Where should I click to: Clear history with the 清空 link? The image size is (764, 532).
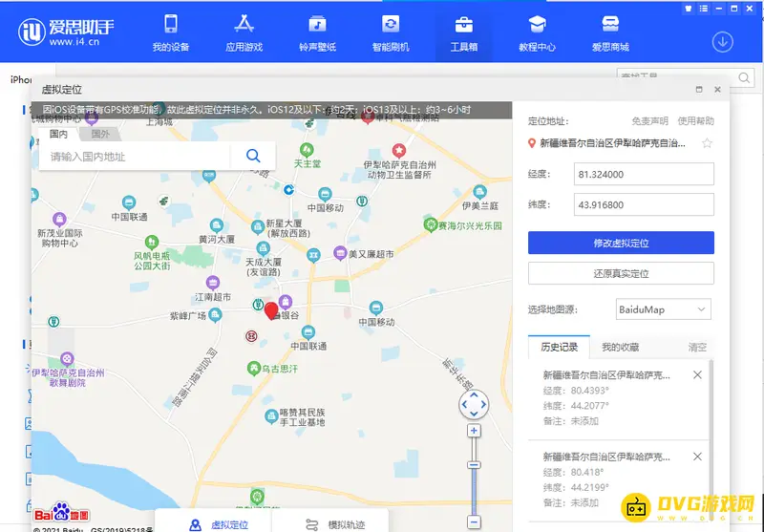tap(697, 348)
